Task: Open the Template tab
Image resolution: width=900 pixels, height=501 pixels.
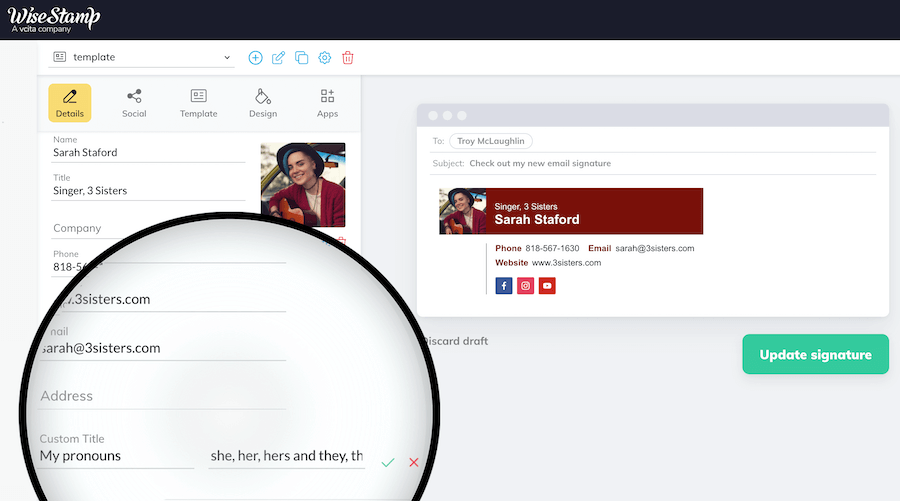Action: pos(199,103)
